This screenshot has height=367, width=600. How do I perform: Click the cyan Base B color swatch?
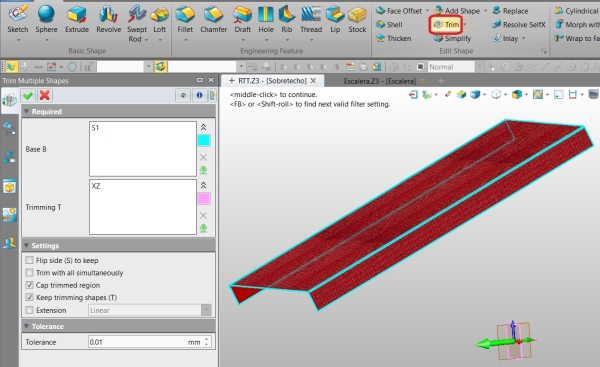pos(204,140)
